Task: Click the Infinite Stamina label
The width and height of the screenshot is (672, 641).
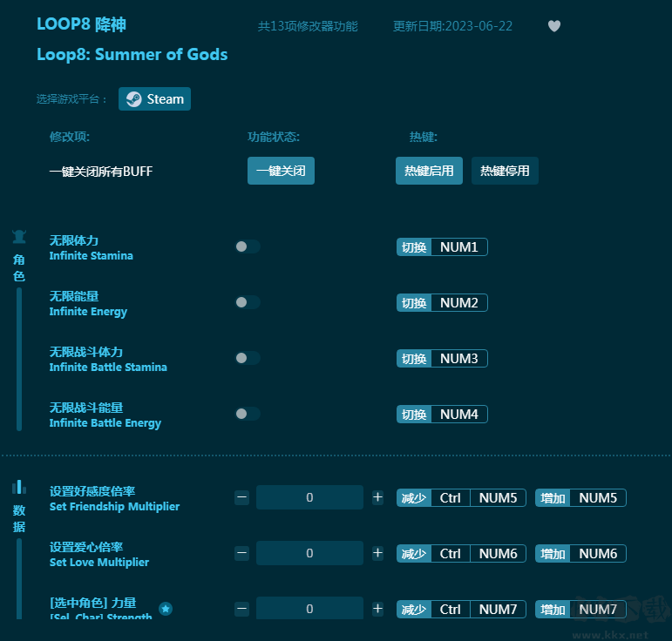Action: point(91,256)
